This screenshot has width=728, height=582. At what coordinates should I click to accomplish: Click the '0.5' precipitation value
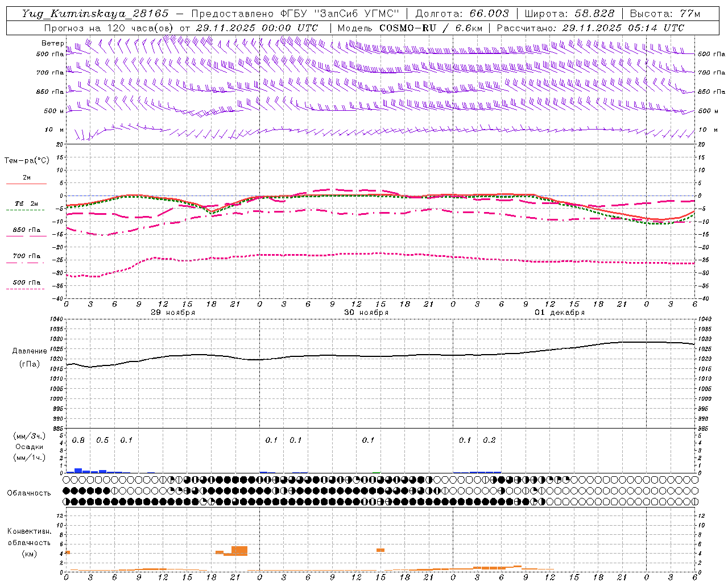pos(102,440)
